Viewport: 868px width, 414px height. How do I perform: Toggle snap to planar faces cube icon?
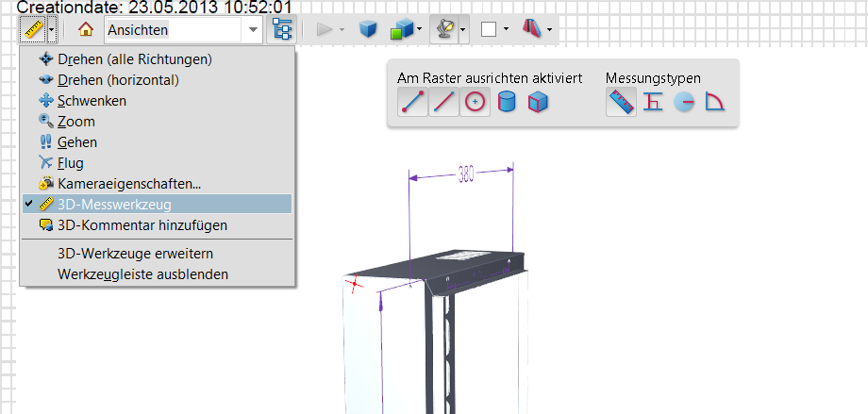point(538,103)
